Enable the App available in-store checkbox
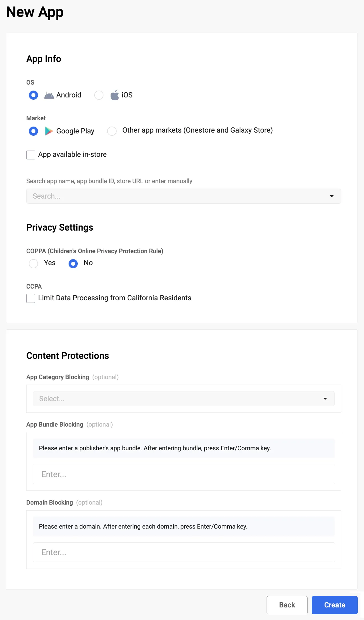Image resolution: width=364 pixels, height=620 pixels. pyautogui.click(x=31, y=155)
